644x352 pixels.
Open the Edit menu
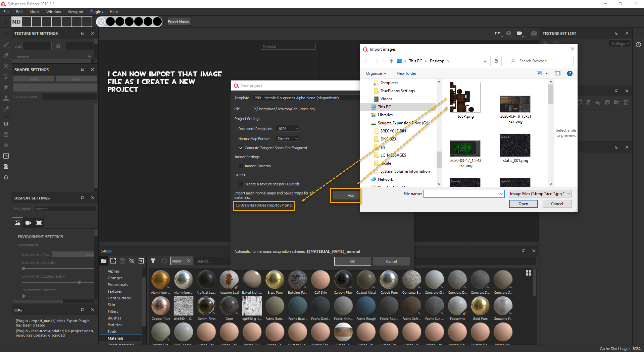pos(19,12)
